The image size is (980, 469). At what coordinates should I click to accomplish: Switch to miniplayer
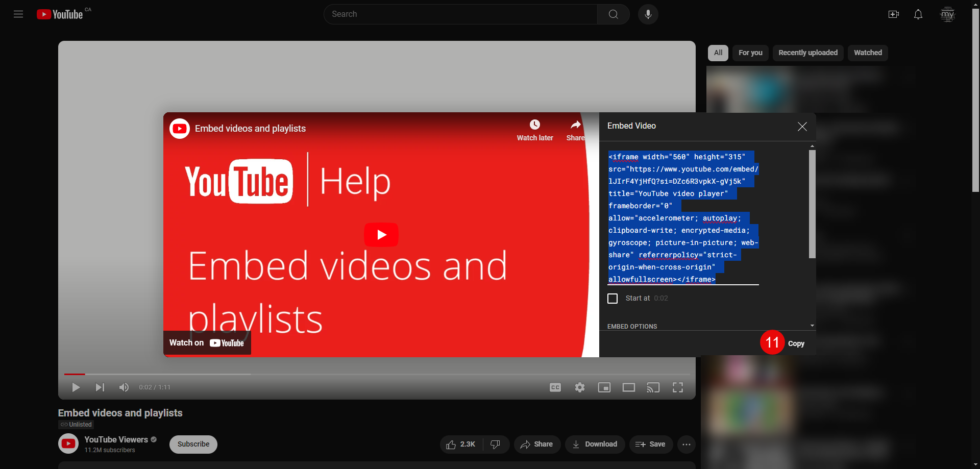tap(604, 387)
